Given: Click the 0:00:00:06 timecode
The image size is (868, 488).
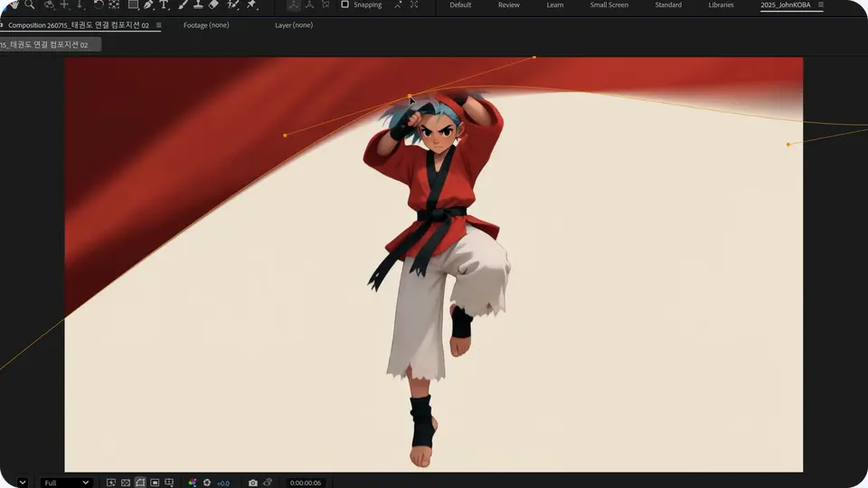Looking at the screenshot, I should point(305,483).
